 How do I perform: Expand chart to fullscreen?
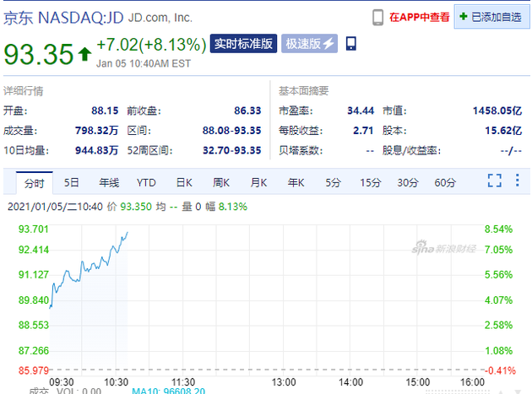pos(495,181)
